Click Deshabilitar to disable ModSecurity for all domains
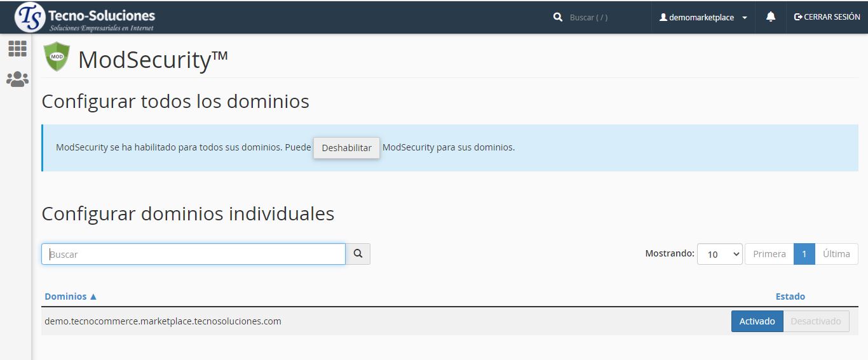 [x=346, y=148]
